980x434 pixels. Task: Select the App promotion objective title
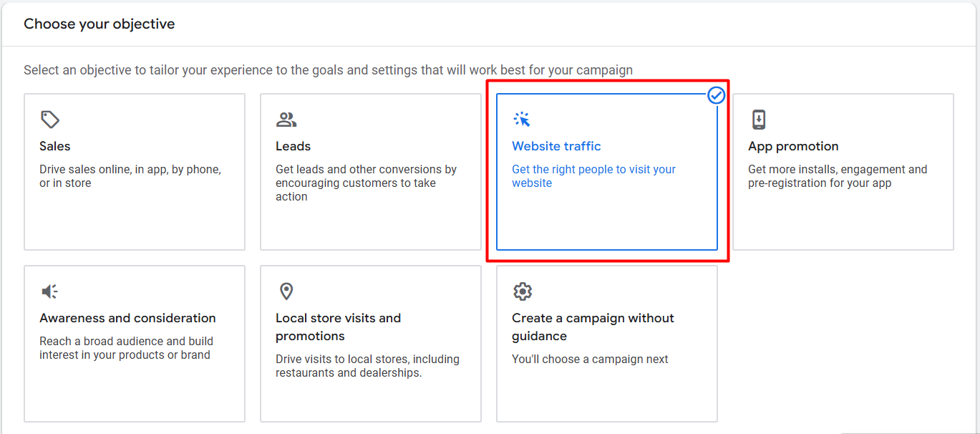pos(793,146)
